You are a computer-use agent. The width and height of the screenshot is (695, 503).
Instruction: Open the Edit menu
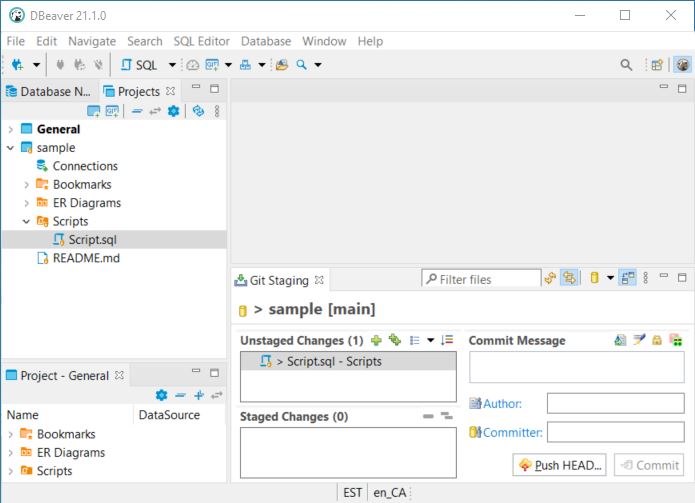pos(47,41)
